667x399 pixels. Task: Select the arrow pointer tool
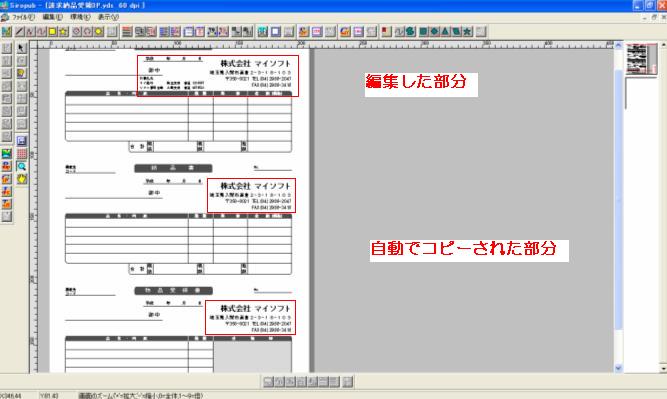[21, 48]
